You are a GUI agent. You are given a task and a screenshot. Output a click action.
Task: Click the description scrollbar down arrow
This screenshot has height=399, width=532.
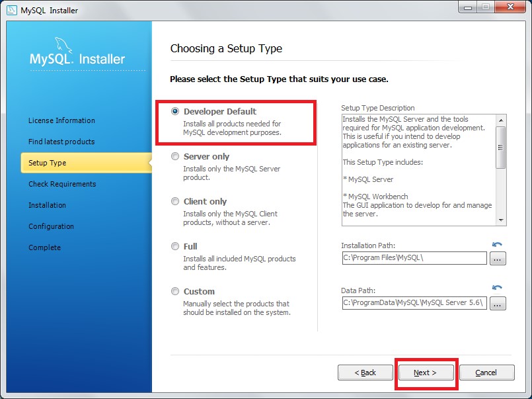click(501, 220)
